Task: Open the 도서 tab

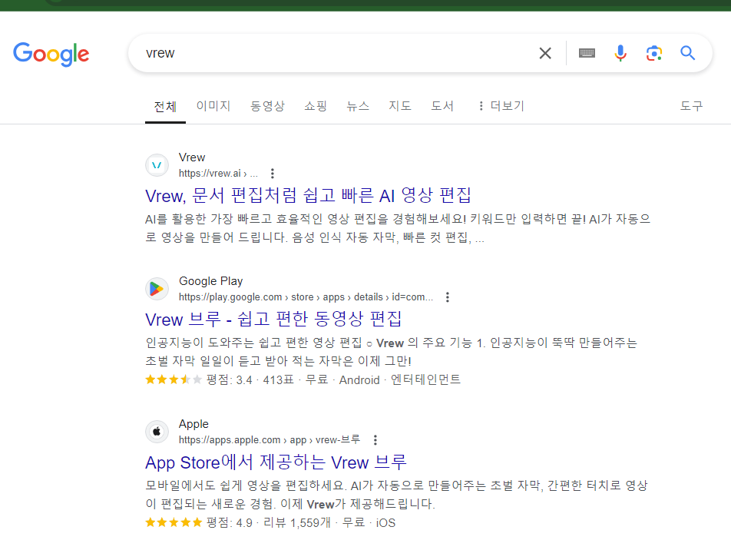Action: coord(442,106)
